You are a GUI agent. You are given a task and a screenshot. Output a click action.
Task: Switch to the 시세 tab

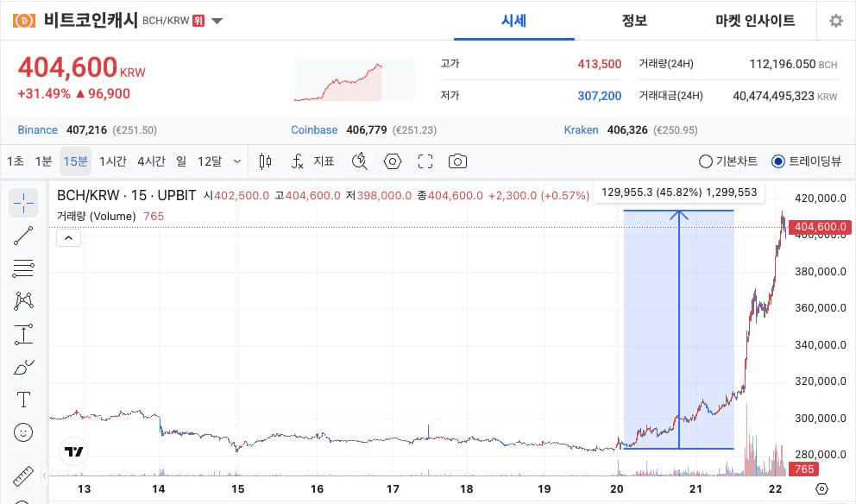coord(513,21)
